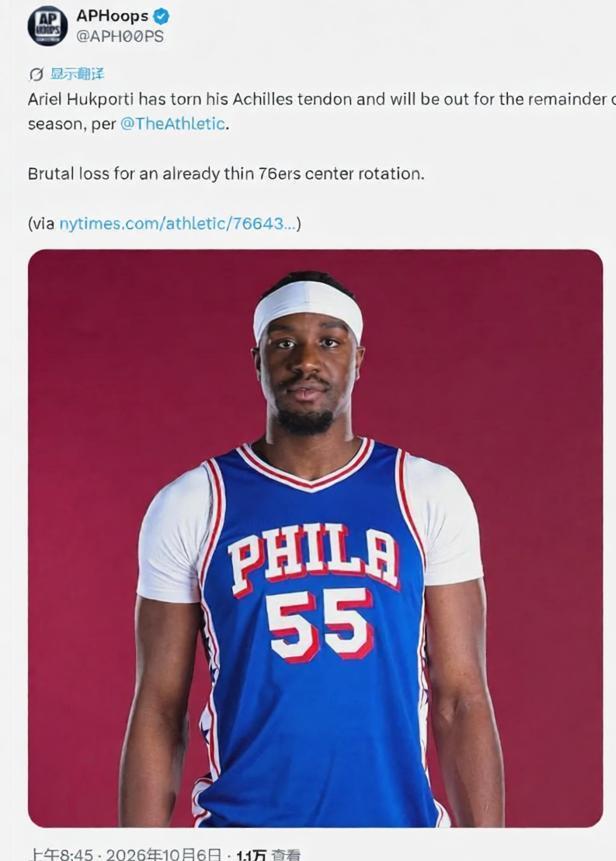Click the translate icon before 显示翻译

[x=36, y=74]
